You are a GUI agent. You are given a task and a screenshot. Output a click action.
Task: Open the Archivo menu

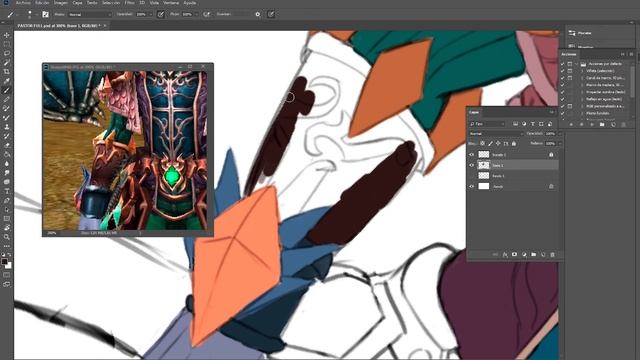coord(23,2)
